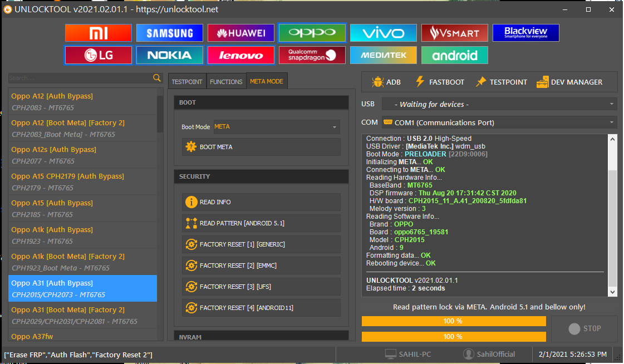Run FACTORY RESET [1] [GENERIC]
Viewport: 624px width, 364px height.
pos(261,244)
